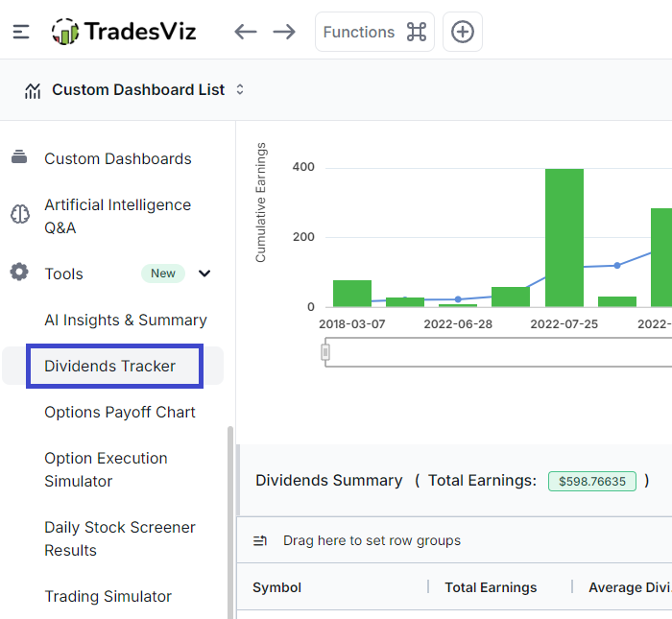
Task: Click the Average Dividend column header
Action: pos(630,587)
